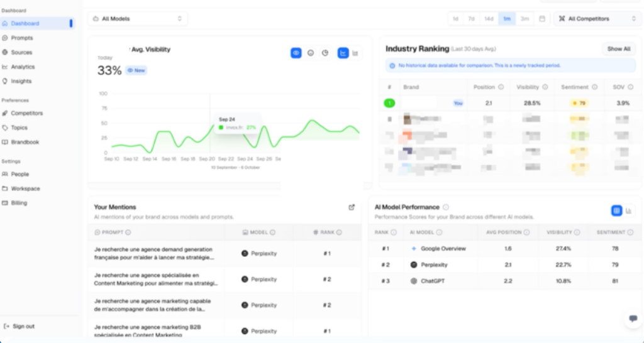Open Your Mentions in external view

point(352,207)
